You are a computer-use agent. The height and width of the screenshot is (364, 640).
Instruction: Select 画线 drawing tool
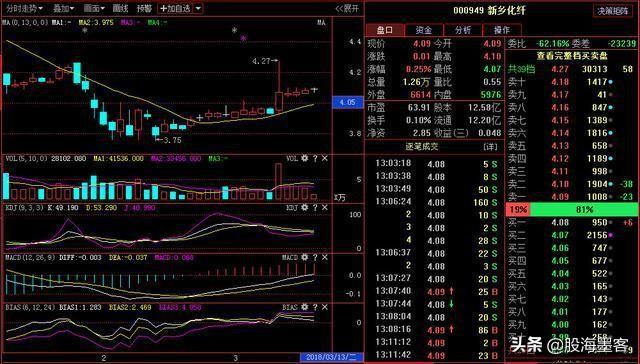click(120, 8)
